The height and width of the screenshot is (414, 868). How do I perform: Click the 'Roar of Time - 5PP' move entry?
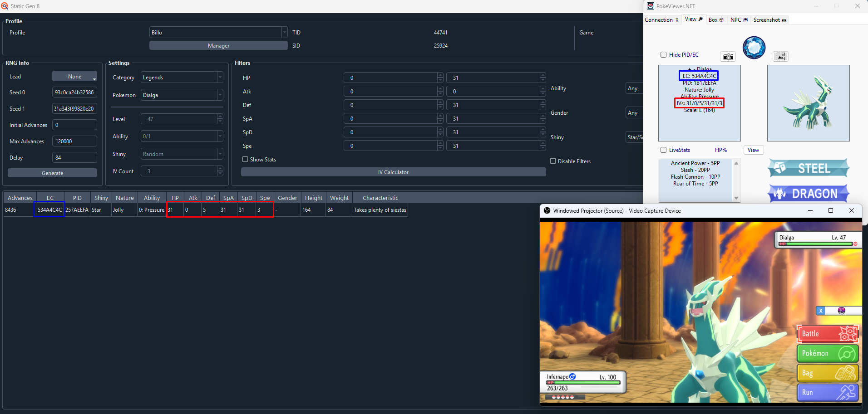(695, 184)
